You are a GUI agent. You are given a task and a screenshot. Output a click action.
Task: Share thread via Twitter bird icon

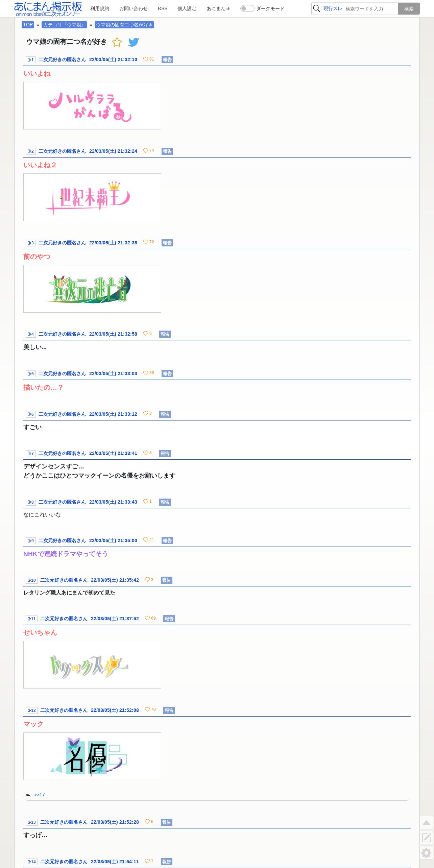(x=134, y=42)
